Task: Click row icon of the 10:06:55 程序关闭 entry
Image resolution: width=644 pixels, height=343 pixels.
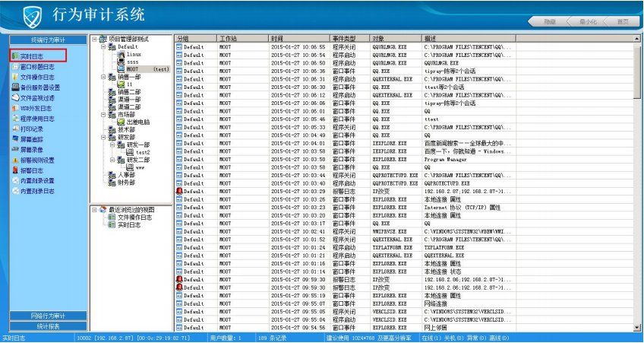Action: pos(179,47)
